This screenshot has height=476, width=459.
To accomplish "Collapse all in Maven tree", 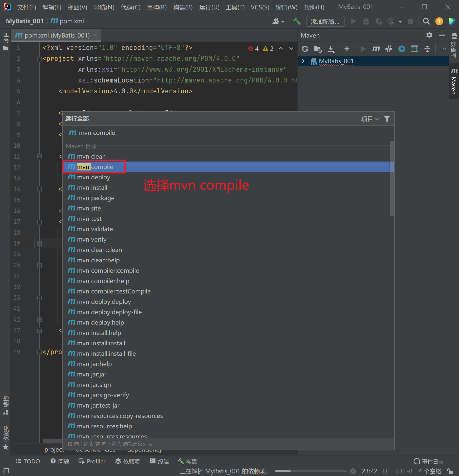I will [x=427, y=49].
